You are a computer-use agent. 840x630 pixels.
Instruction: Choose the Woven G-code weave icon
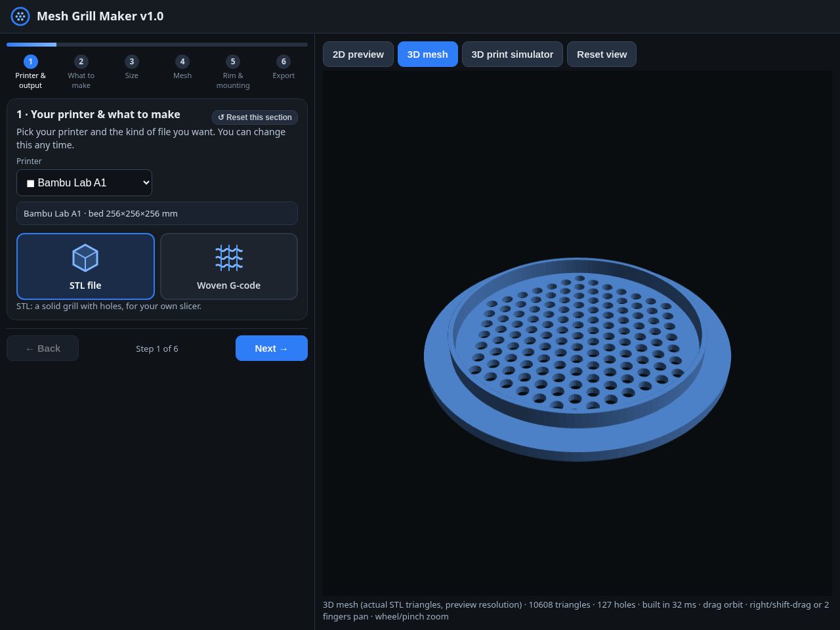229,258
